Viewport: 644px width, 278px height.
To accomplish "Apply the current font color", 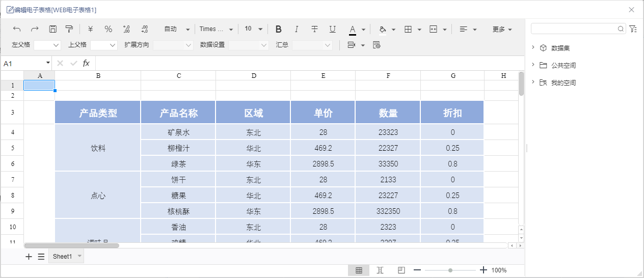I will pyautogui.click(x=352, y=30).
